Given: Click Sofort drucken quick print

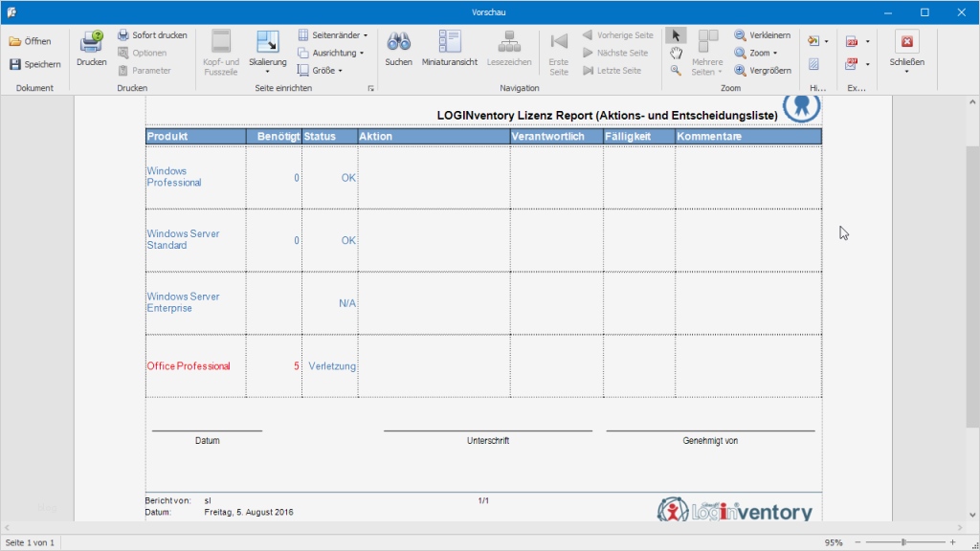Looking at the screenshot, I should tap(152, 35).
